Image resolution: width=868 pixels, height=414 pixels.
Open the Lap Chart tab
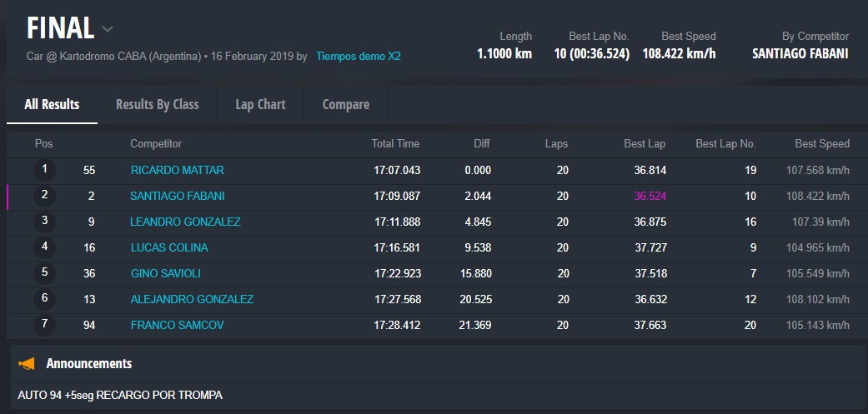(x=260, y=104)
